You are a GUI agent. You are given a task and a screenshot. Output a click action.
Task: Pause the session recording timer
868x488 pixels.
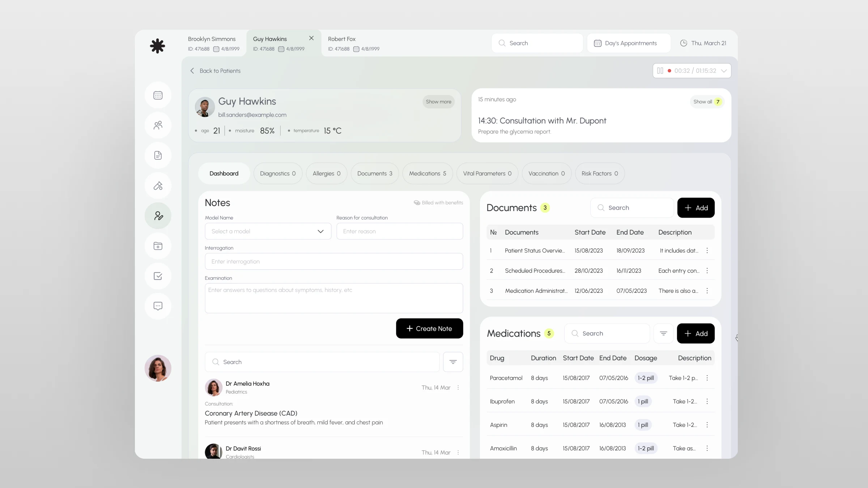pyautogui.click(x=660, y=71)
